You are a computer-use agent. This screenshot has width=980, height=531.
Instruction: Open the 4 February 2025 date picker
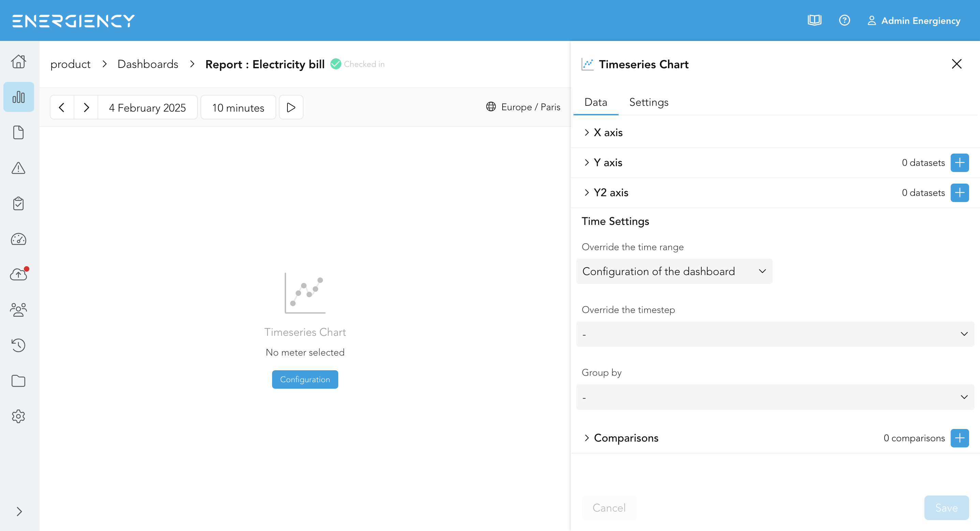pyautogui.click(x=148, y=107)
